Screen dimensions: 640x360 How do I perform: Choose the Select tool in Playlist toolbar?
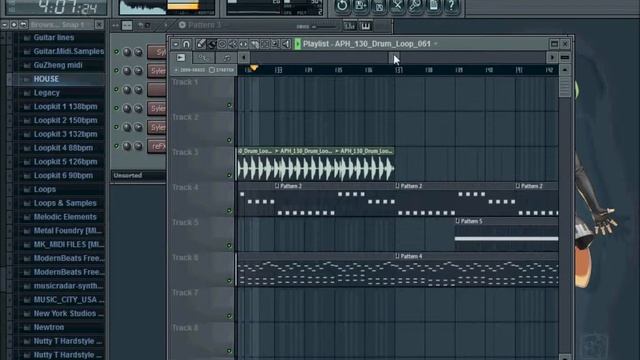coord(265,44)
